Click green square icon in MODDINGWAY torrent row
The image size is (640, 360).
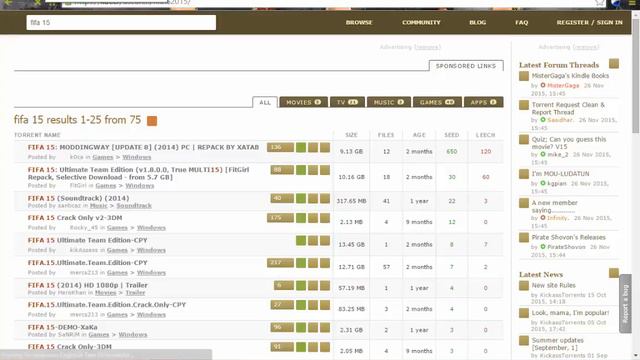point(301,147)
